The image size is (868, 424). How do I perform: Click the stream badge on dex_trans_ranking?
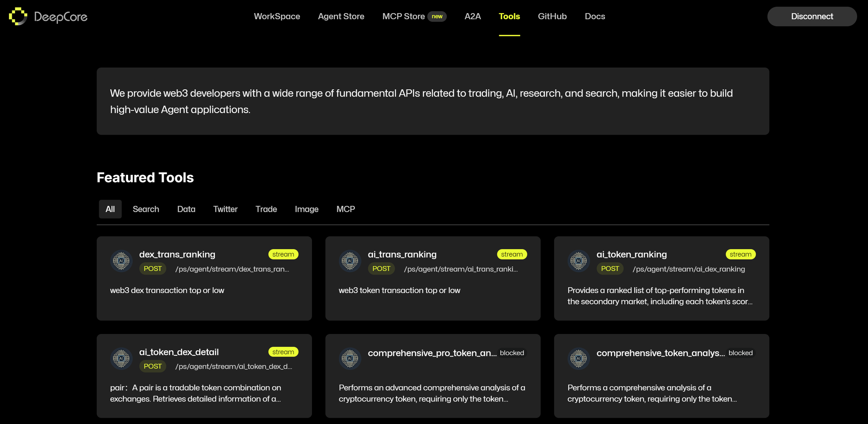pyautogui.click(x=283, y=254)
